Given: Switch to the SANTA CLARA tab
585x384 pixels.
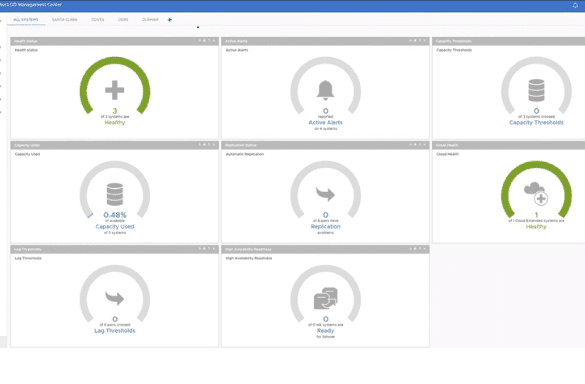Looking at the screenshot, I should click(x=65, y=20).
